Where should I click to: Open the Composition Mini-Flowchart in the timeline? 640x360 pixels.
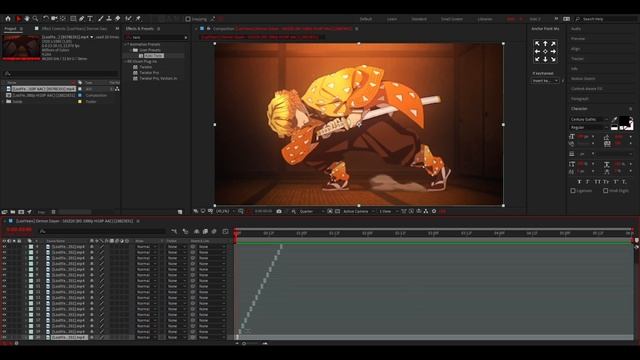pos(174,231)
